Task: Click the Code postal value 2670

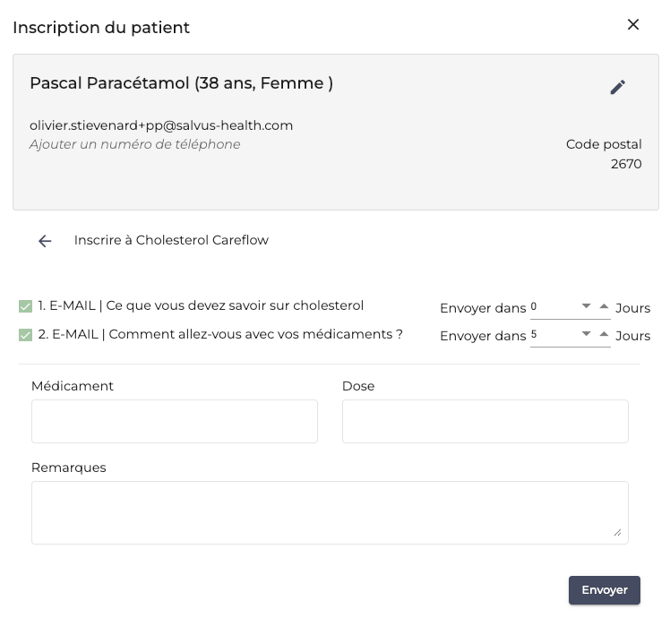Action: (x=626, y=164)
